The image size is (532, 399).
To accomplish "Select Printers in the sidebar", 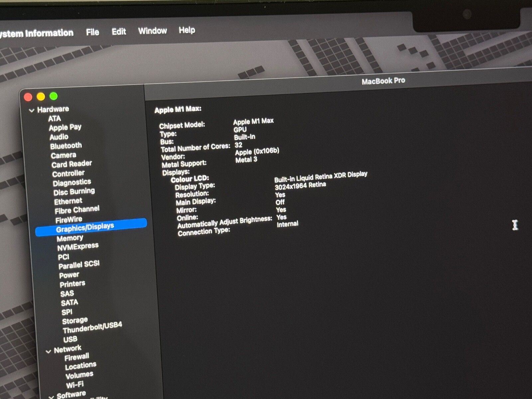I will [72, 284].
